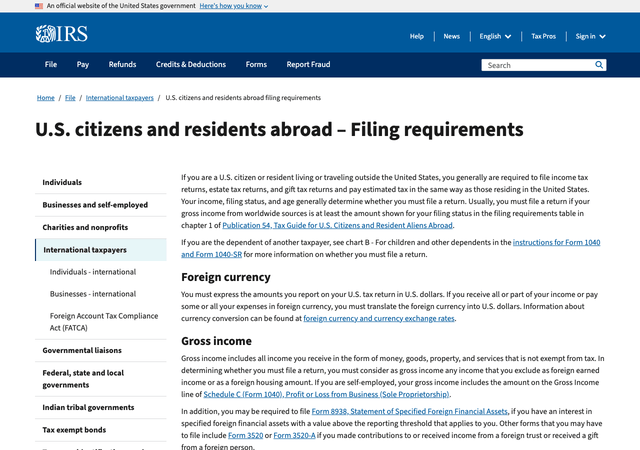
Task: Open the Form 3520-A link
Action: click(294, 436)
